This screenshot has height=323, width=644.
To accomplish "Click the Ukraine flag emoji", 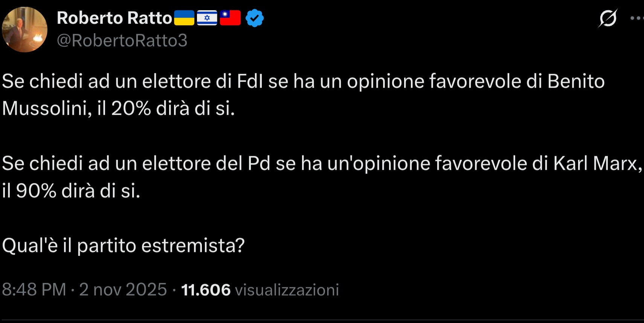I will [184, 18].
